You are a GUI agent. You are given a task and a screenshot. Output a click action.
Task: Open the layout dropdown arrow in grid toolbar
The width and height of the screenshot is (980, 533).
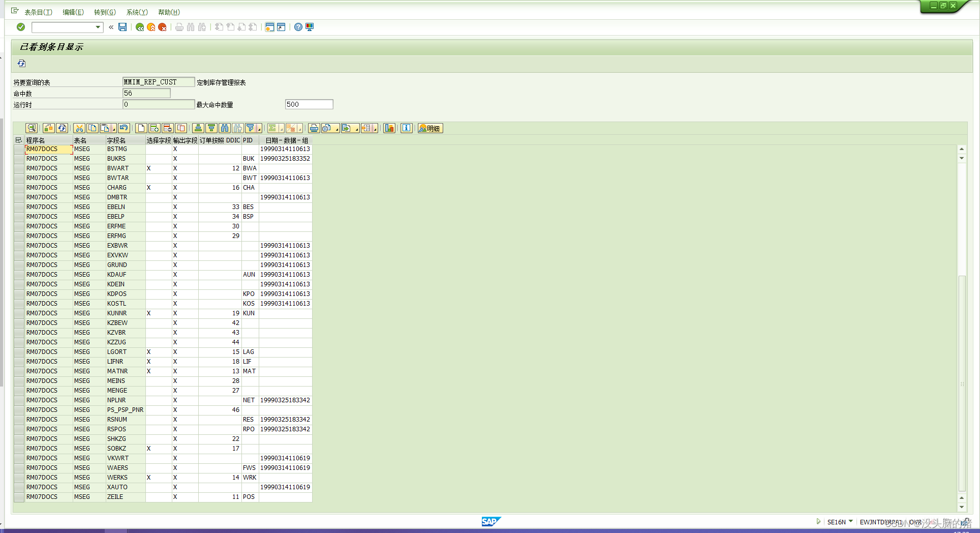coord(374,128)
